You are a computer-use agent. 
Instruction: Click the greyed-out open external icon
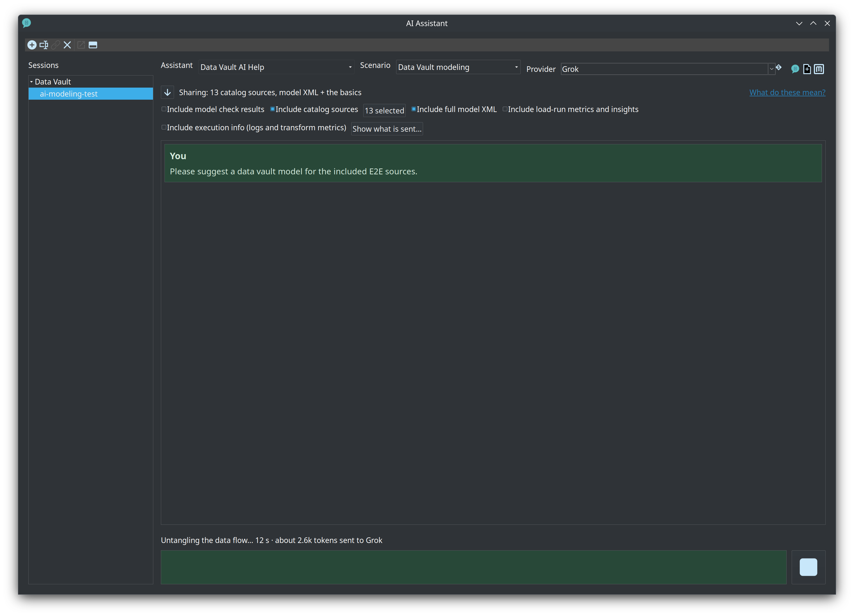81,45
